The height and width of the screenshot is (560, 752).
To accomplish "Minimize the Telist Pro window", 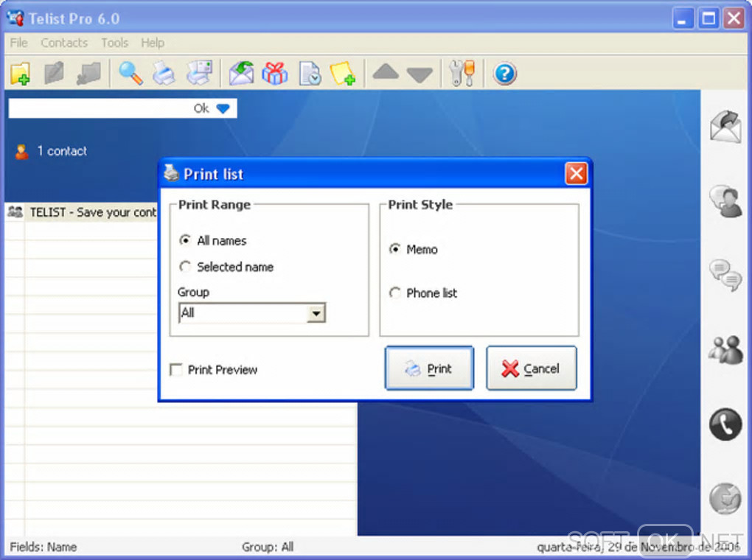I will pos(683,18).
